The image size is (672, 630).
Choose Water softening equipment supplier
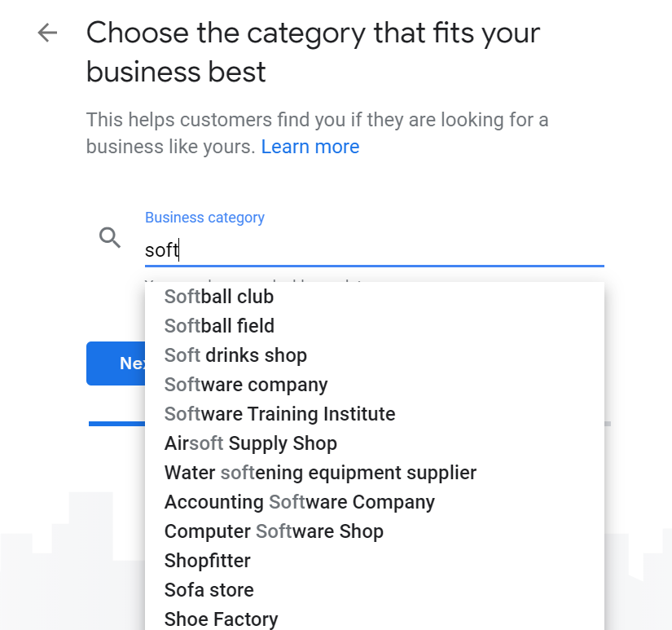[375, 473]
